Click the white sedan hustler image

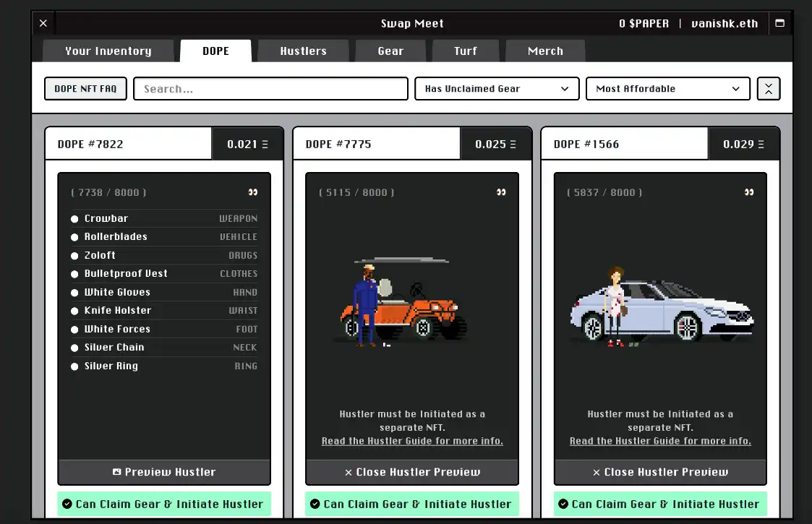click(x=661, y=306)
